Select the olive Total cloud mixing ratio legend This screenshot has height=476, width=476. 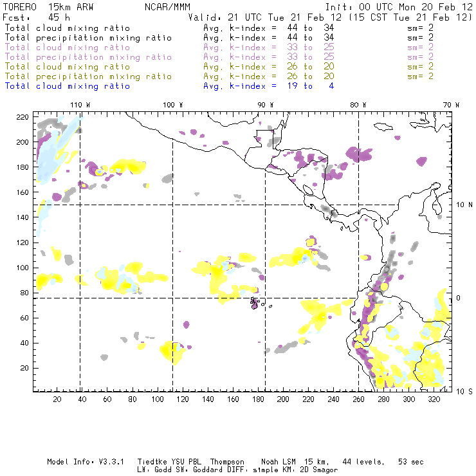(68, 67)
